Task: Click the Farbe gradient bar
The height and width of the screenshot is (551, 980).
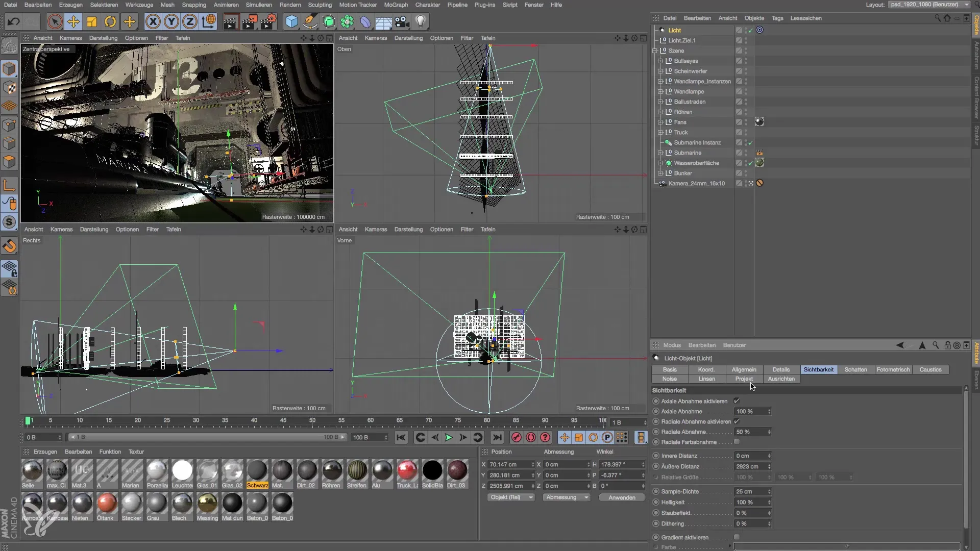Action: pyautogui.click(x=846, y=546)
